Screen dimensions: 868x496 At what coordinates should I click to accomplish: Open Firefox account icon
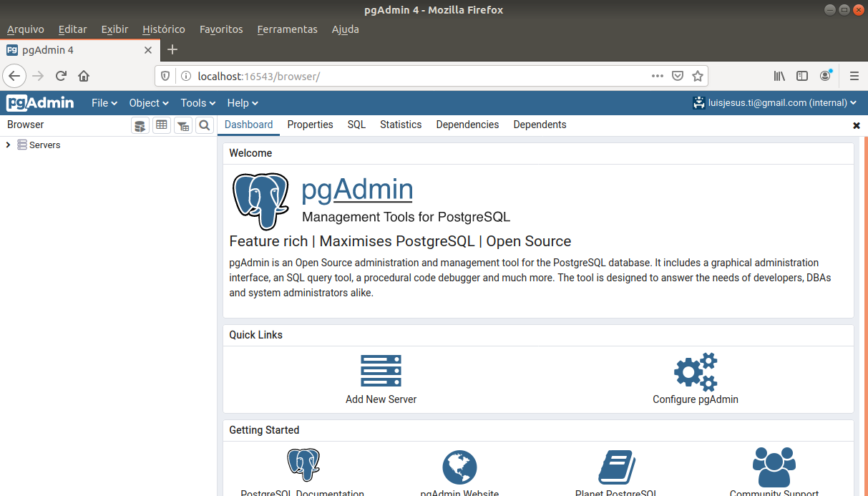tap(826, 76)
